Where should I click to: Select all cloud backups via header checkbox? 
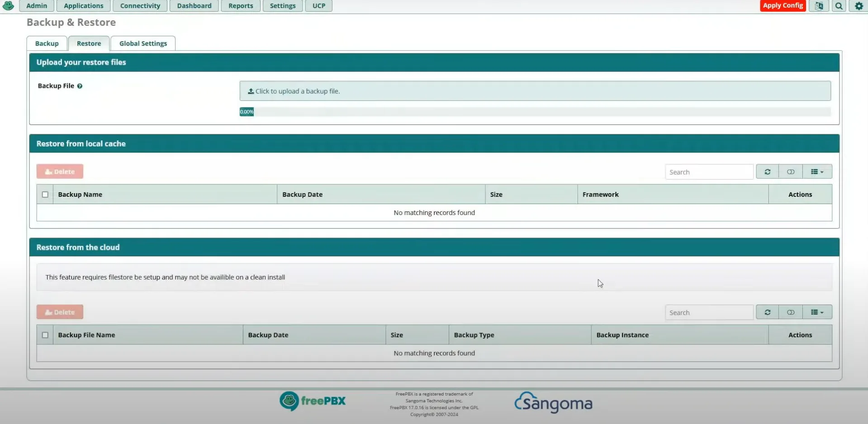[45, 335]
